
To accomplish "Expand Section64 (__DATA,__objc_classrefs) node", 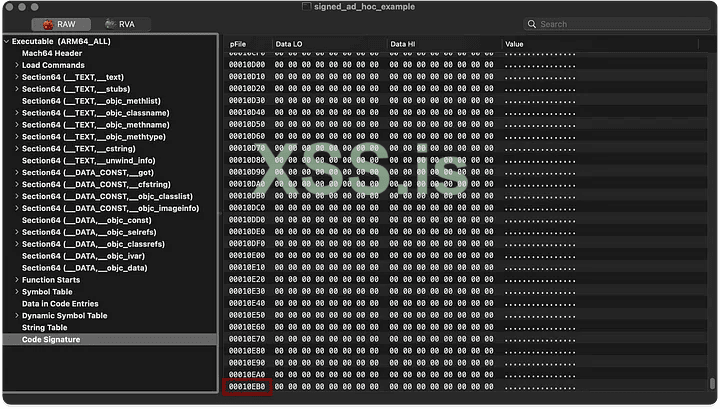I will pos(17,244).
